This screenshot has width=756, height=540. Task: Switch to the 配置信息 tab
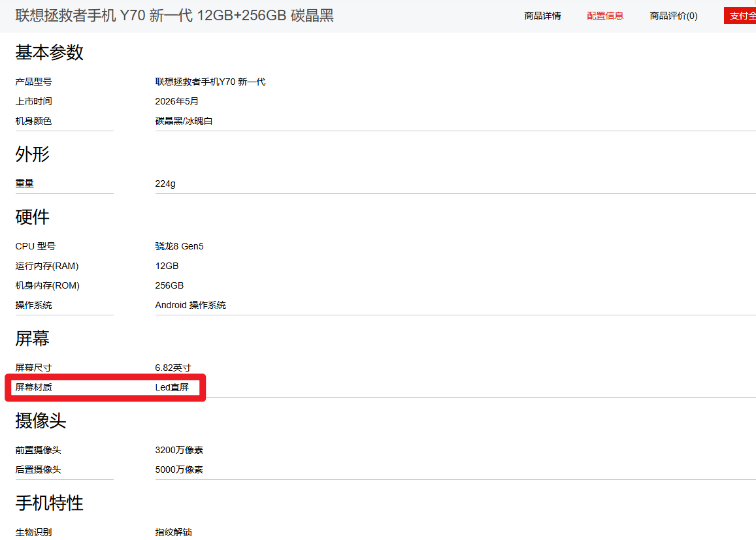pos(605,16)
